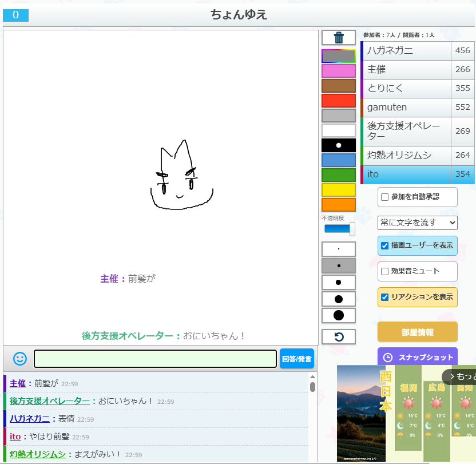Select the smallest brush size dot
The height and width of the screenshot is (464, 476).
[339, 249]
